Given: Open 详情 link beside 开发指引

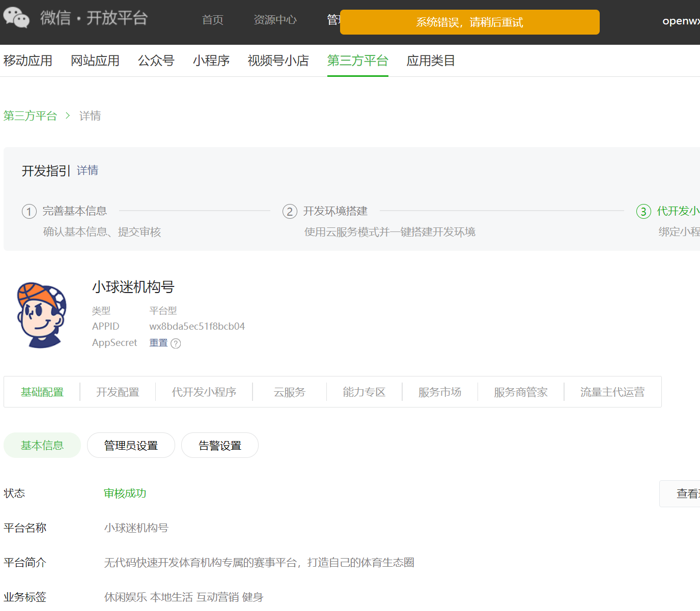Looking at the screenshot, I should pos(88,170).
